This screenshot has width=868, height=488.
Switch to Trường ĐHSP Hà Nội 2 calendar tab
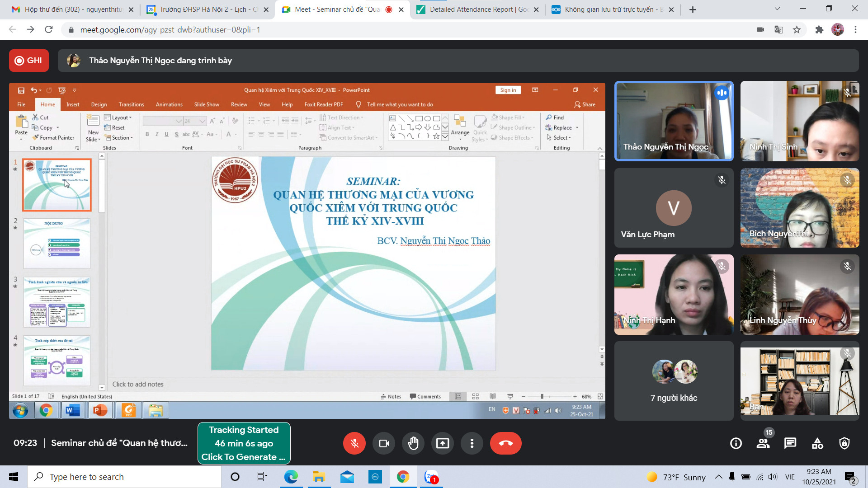click(x=208, y=9)
